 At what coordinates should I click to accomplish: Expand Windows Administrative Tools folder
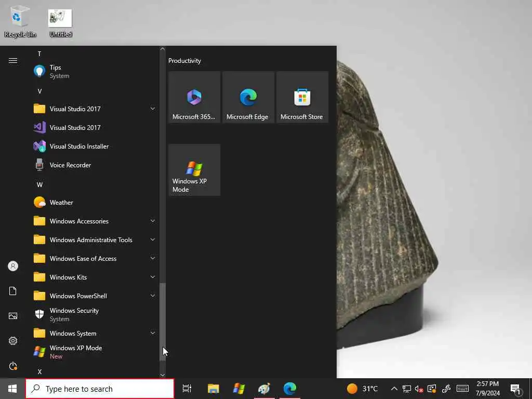coord(95,240)
